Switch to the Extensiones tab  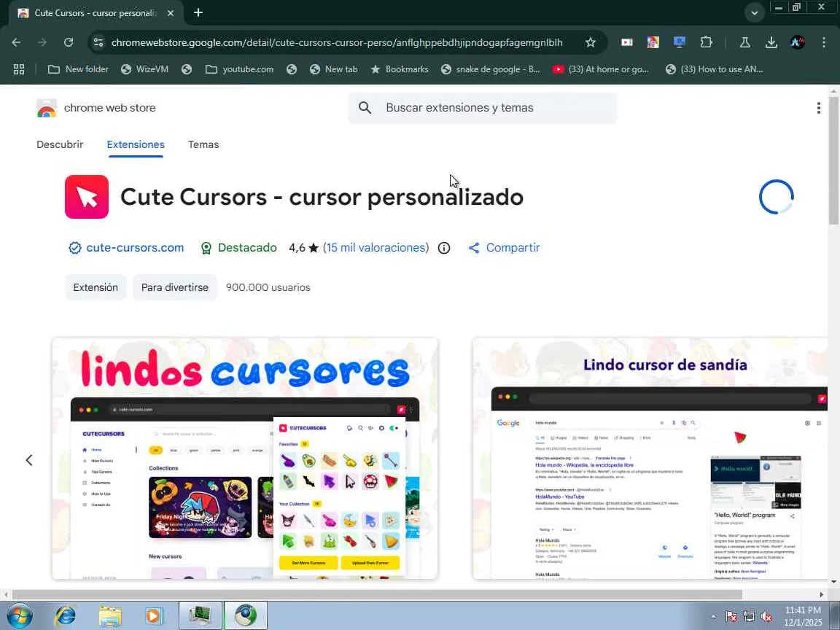[136, 144]
